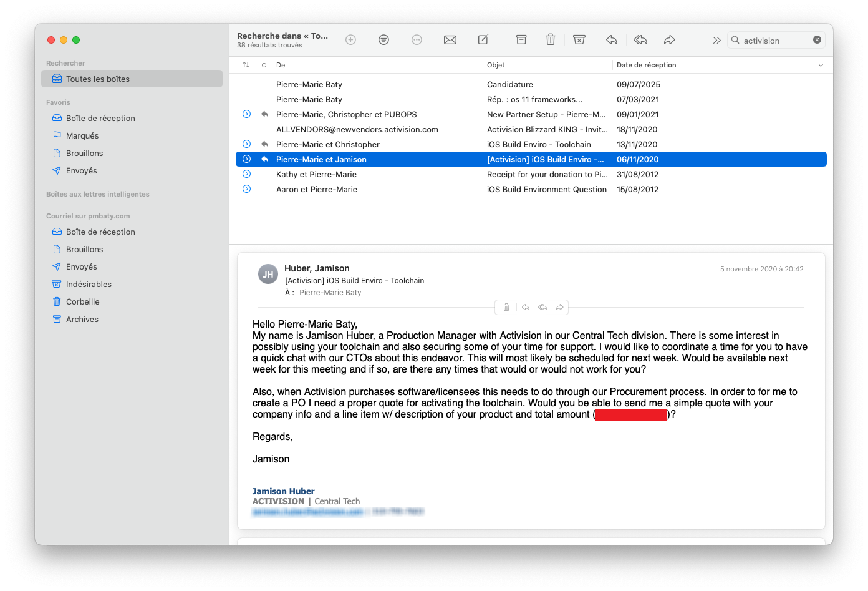Toggle the message filter icon in toolbar
This screenshot has width=868, height=591.
point(383,40)
